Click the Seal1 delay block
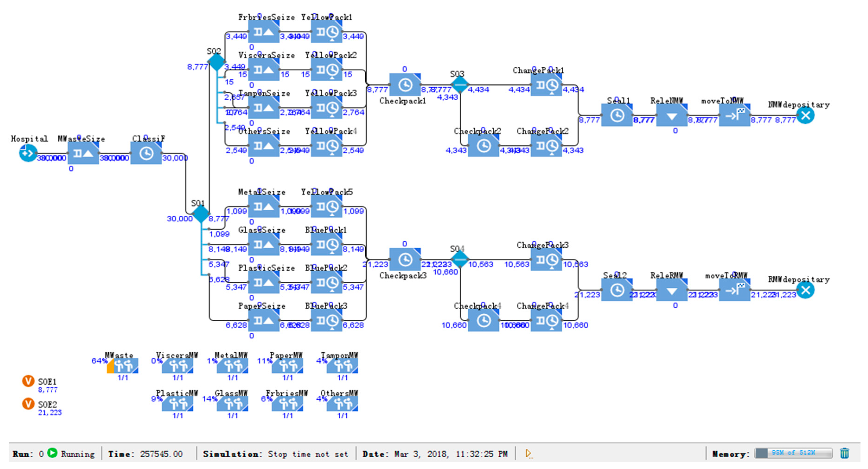This screenshot has height=469, width=868. [x=617, y=115]
